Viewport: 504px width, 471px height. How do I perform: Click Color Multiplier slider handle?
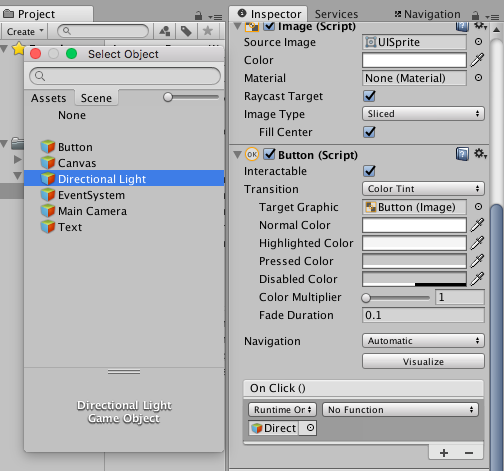[366, 297]
